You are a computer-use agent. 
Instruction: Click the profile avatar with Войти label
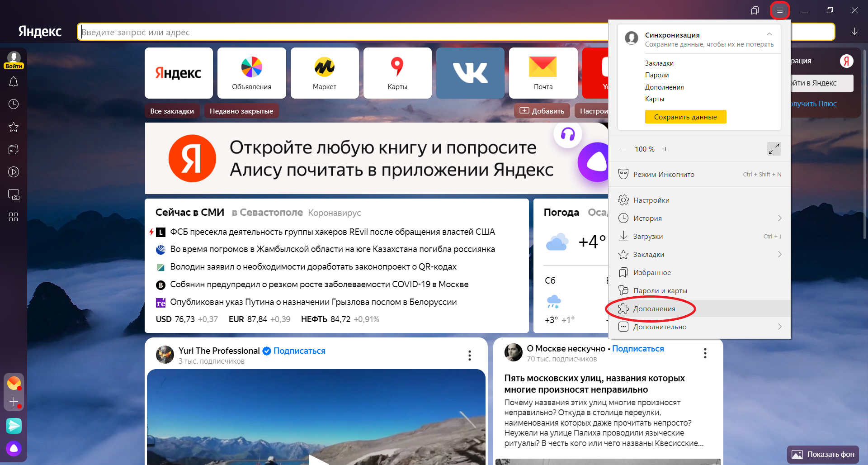(x=14, y=60)
